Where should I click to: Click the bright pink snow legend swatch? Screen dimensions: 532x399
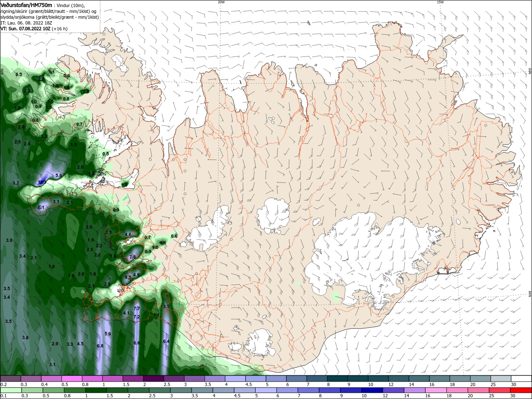point(71,378)
